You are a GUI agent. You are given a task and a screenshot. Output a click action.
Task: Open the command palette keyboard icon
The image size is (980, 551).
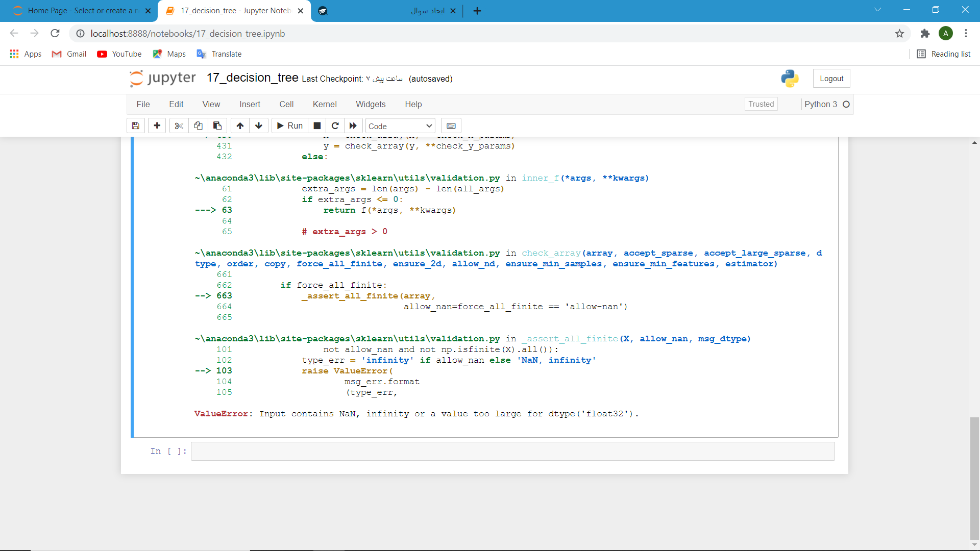click(x=451, y=126)
